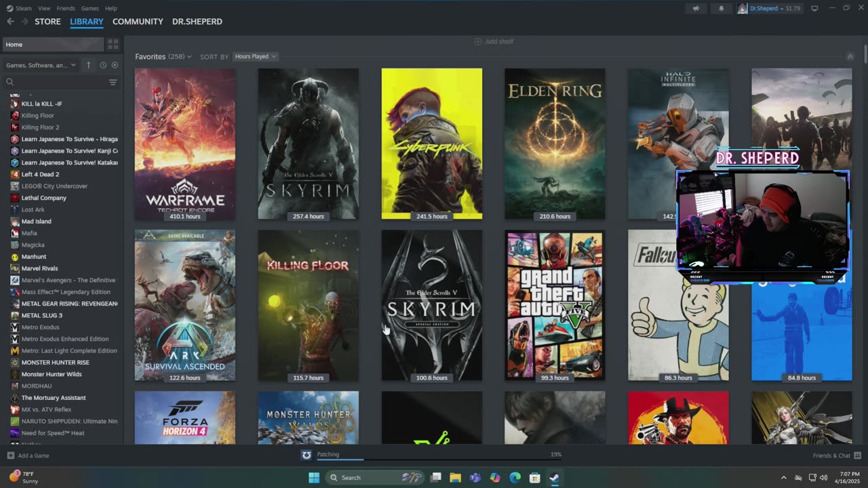Switch to the STORE tab

pyautogui.click(x=47, y=22)
